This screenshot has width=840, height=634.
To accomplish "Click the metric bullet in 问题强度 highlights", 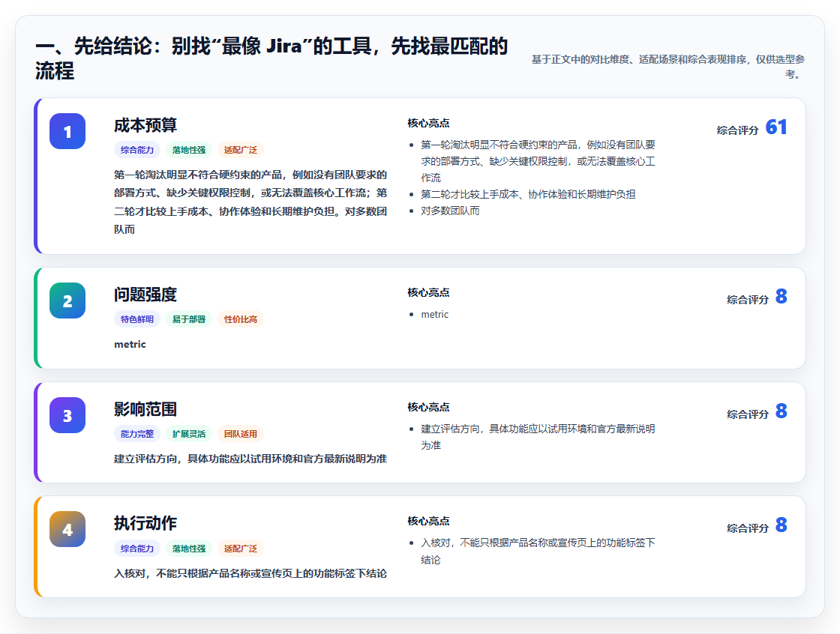I will pos(434,314).
